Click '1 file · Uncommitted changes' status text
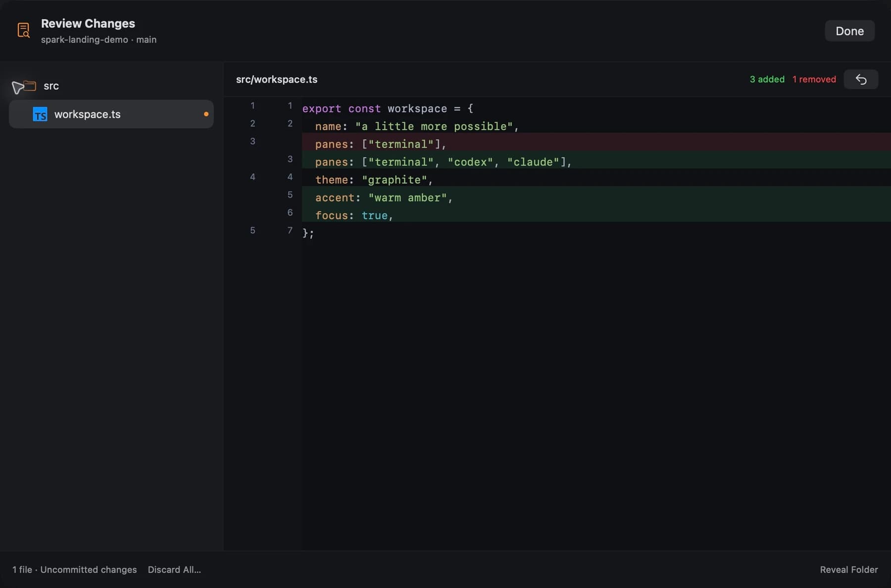The width and height of the screenshot is (891, 588). coord(75,570)
